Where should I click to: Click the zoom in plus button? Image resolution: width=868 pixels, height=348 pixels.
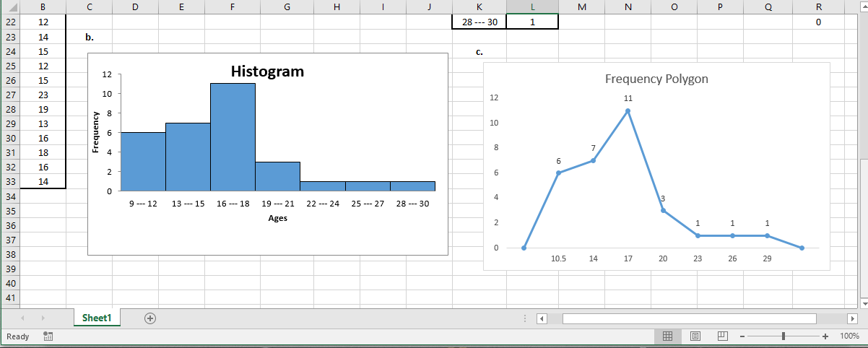825,336
